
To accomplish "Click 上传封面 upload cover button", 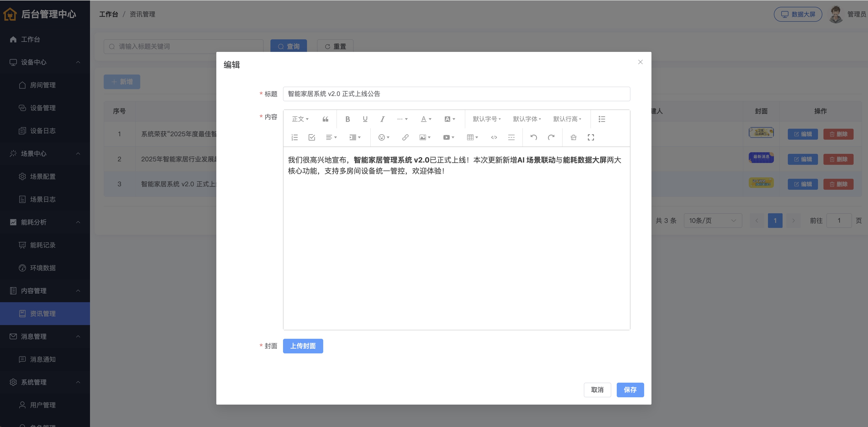I will 303,346.
